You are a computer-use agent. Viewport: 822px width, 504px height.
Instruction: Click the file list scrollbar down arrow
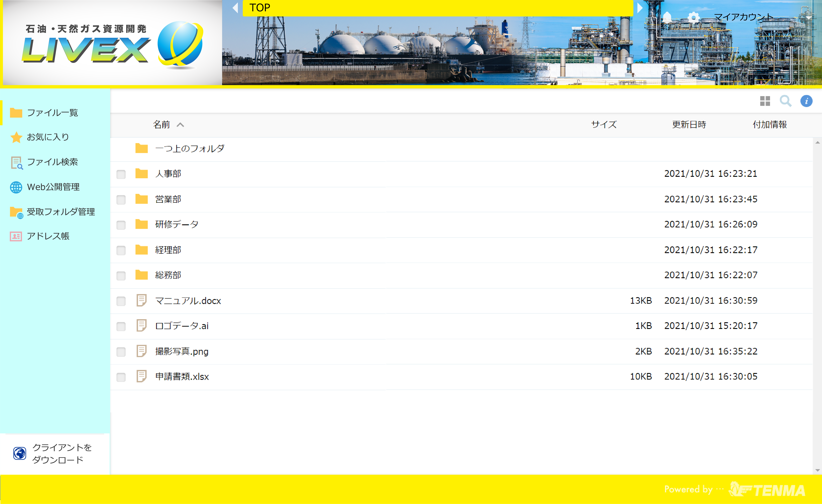tap(817, 470)
